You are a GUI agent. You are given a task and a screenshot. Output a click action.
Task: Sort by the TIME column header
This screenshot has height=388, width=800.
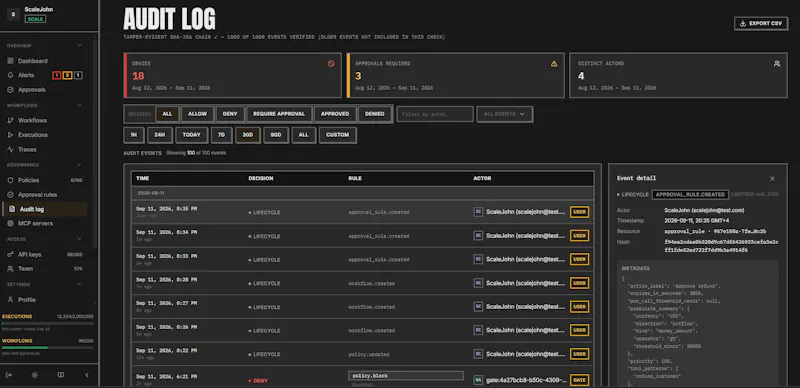[142, 179]
